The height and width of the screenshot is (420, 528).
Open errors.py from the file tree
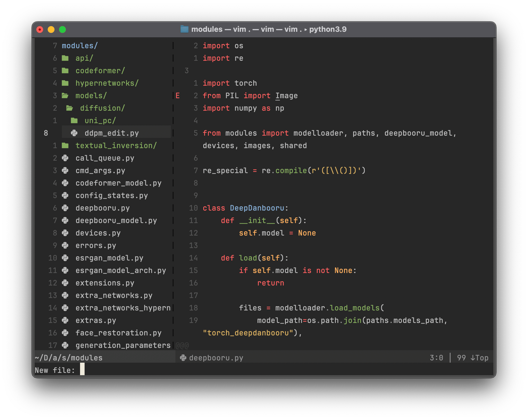(96, 245)
